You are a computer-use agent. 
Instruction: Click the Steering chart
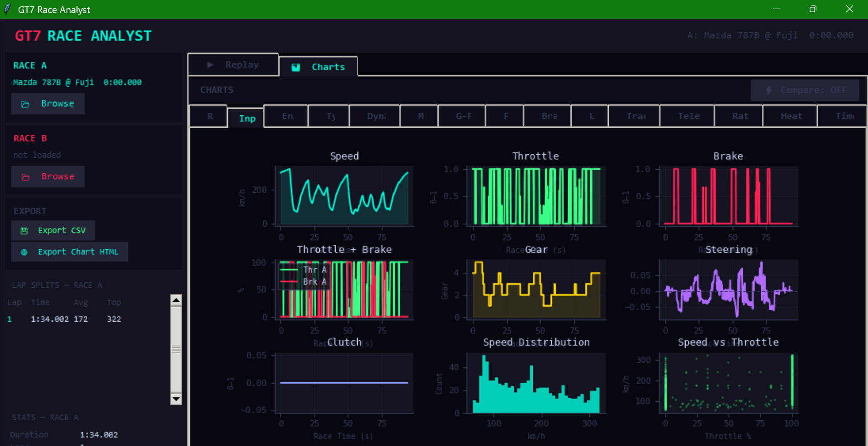[728, 289]
